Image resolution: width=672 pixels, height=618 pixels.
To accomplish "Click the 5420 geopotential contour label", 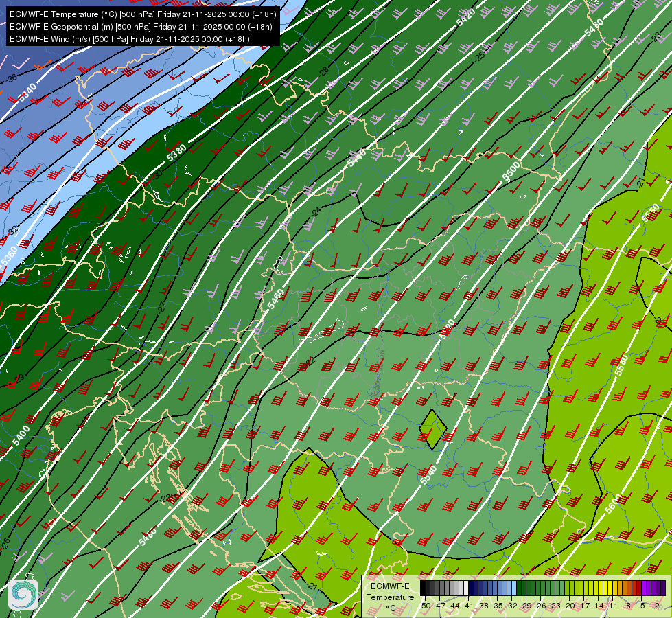I will pos(466,17).
